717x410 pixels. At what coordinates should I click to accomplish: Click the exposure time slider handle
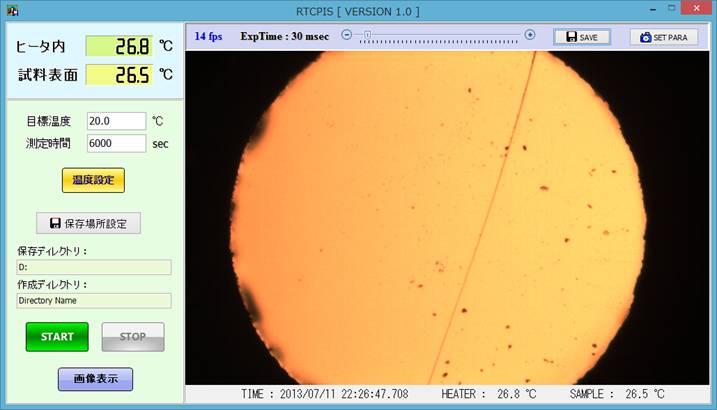click(x=367, y=35)
